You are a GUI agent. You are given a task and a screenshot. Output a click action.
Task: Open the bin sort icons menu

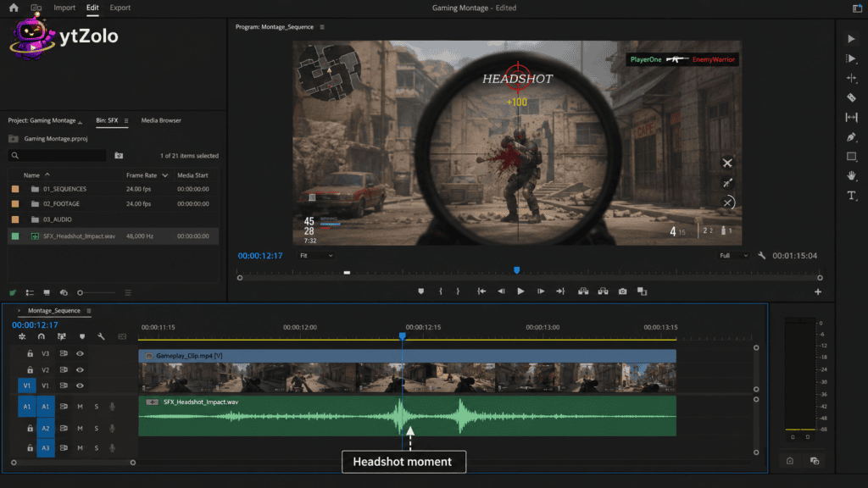128,292
